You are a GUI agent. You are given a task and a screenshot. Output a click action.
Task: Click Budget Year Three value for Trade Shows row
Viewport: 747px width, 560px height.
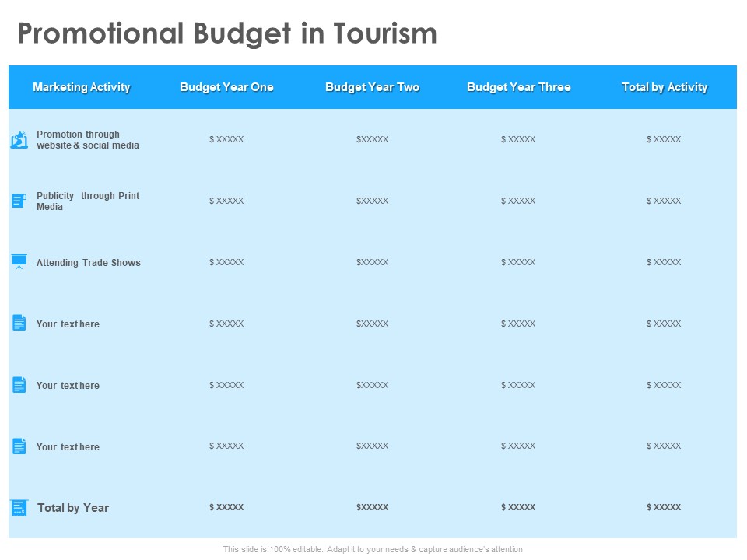[518, 262]
